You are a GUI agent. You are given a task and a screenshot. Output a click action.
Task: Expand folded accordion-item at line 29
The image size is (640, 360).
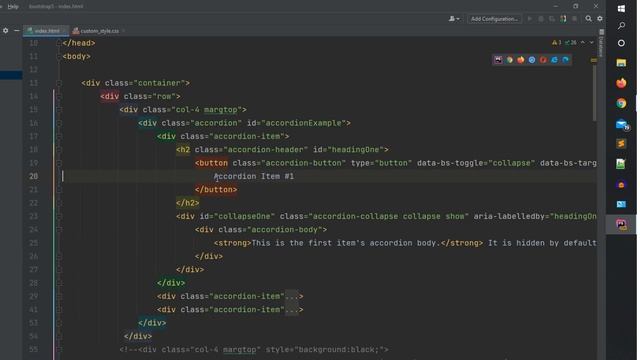click(x=59, y=296)
